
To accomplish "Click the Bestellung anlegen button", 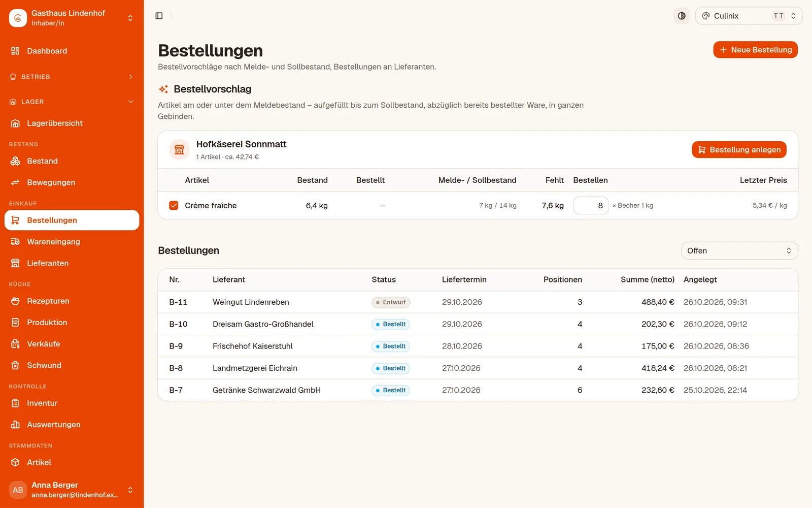I will point(739,150).
